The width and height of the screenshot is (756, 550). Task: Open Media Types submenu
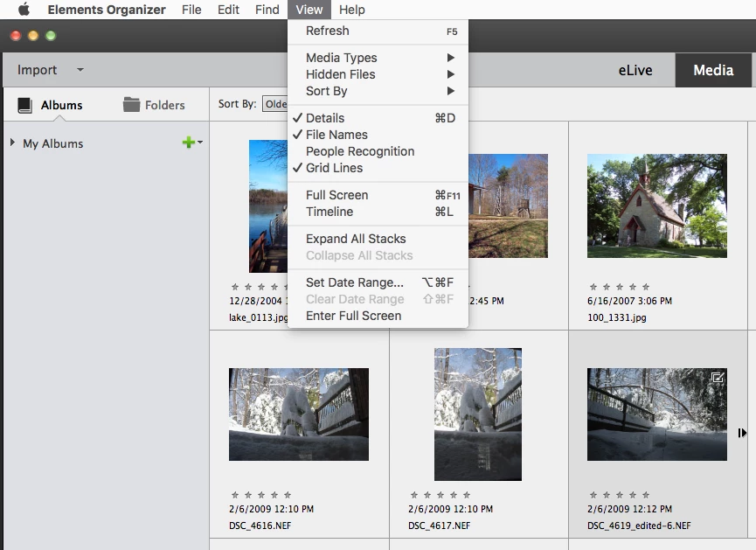pos(378,58)
